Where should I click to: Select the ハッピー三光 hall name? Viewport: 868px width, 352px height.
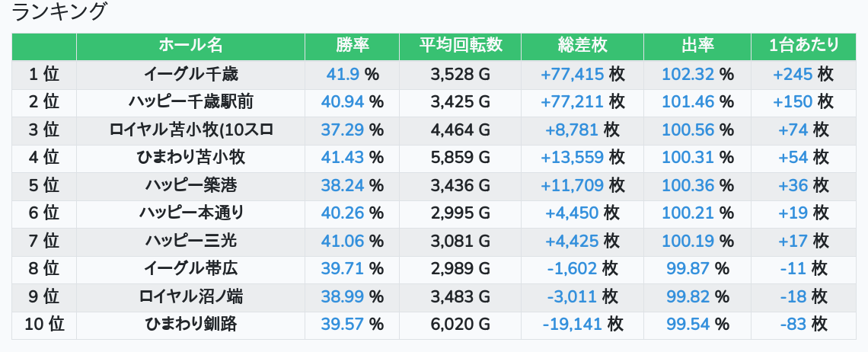(190, 241)
